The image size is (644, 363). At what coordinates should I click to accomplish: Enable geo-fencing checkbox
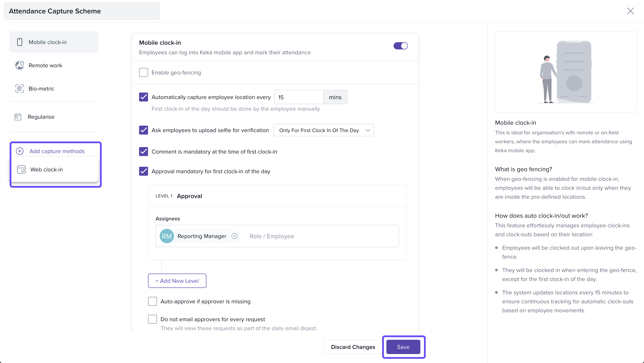point(144,72)
